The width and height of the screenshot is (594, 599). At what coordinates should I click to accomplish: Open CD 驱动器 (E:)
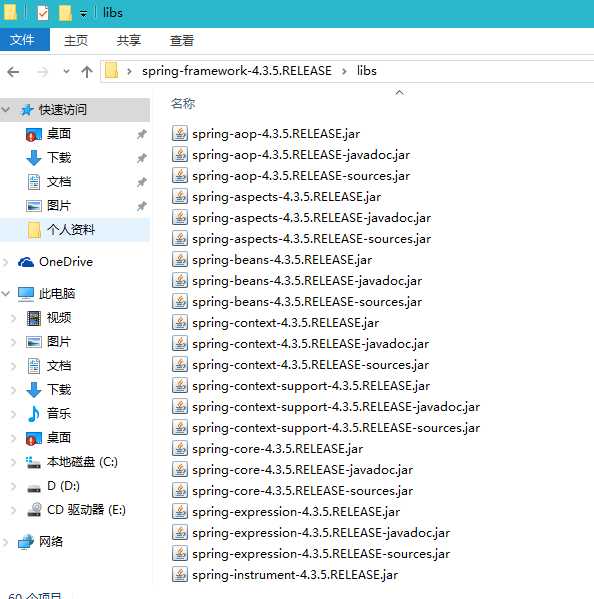86,510
